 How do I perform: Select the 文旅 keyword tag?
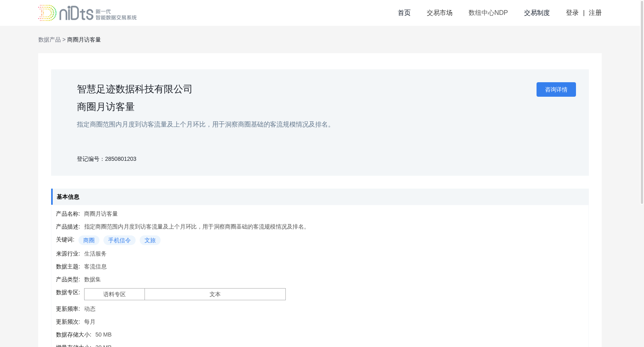[x=150, y=240]
